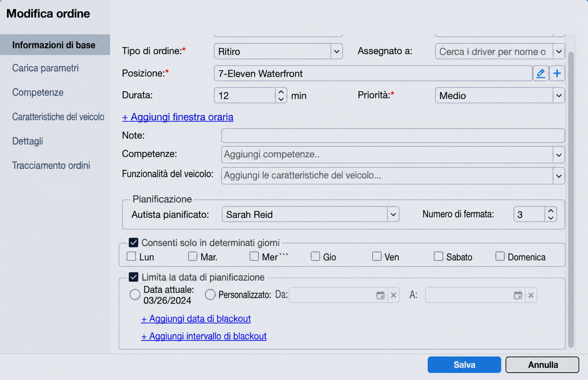Open the Autista pianificato dropdown
This screenshot has width=588, height=380.
coord(393,214)
